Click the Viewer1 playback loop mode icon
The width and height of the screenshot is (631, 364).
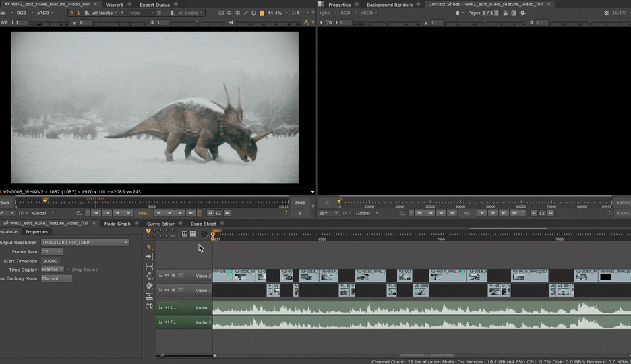pyautogui.click(x=78, y=213)
